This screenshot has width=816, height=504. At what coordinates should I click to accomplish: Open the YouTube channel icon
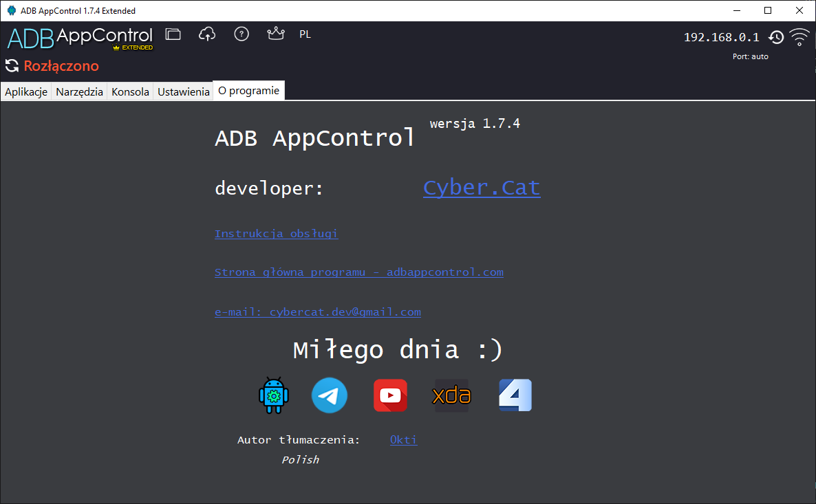click(390, 395)
